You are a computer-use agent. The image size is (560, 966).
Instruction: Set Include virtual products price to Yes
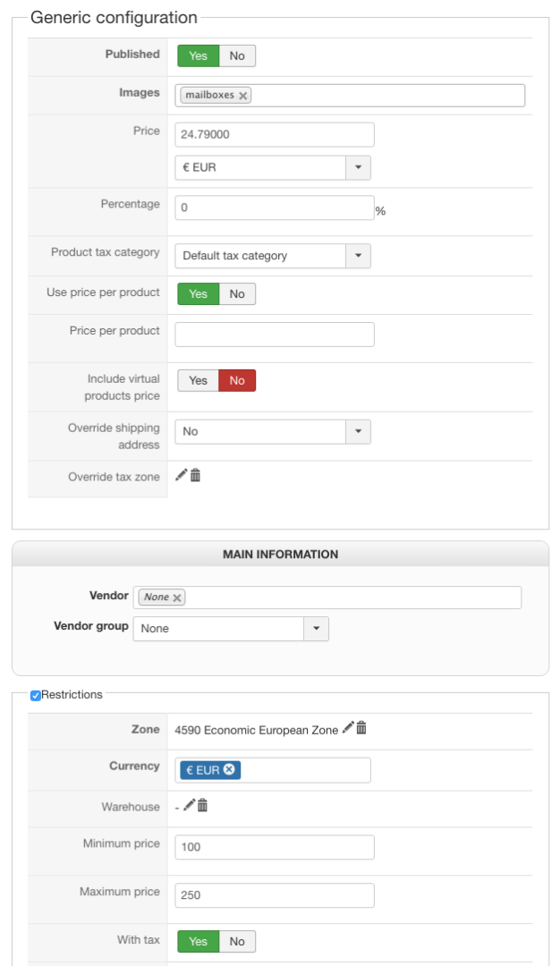tap(199, 380)
